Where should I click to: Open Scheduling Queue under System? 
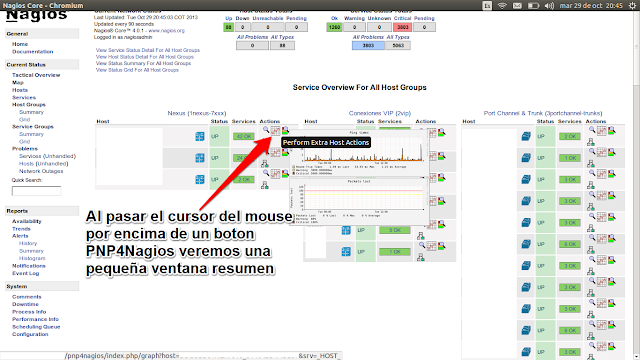point(36,327)
